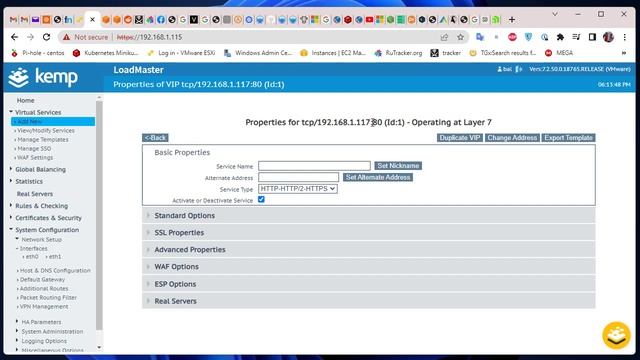This screenshot has width=640, height=360.
Task: Toggle Activate or Deactivate Service checkbox
Action: [261, 200]
